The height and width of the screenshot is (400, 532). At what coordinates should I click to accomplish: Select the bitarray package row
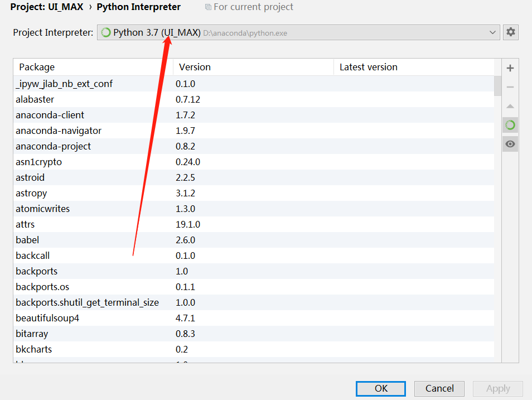(254, 334)
